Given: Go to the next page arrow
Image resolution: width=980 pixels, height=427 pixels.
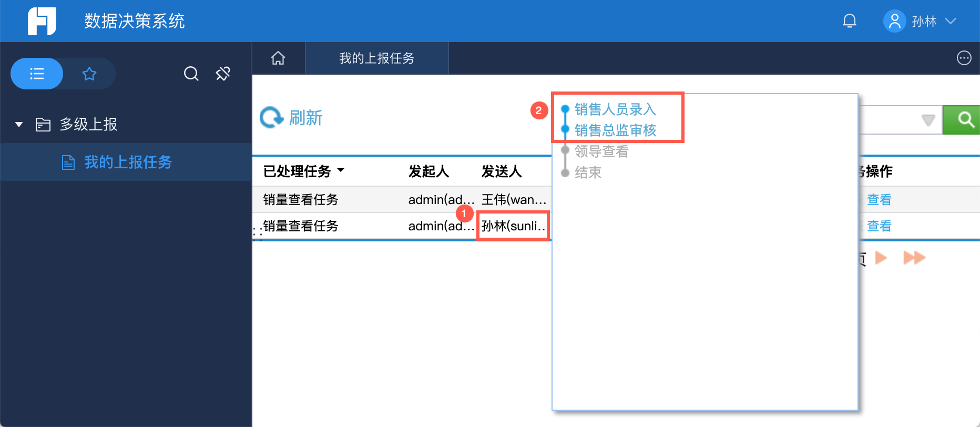Looking at the screenshot, I should point(881,258).
